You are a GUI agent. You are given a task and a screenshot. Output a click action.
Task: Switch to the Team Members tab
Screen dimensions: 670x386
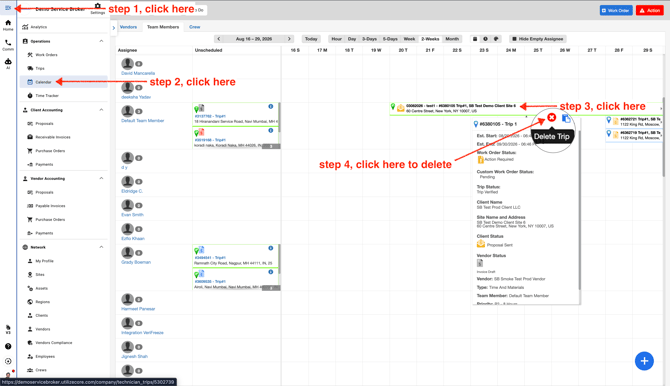pyautogui.click(x=163, y=27)
